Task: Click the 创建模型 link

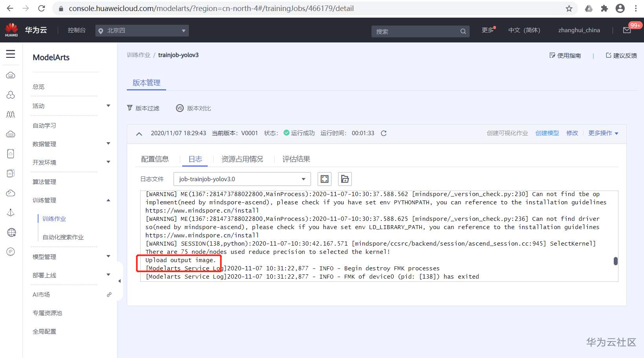Action: [x=547, y=133]
